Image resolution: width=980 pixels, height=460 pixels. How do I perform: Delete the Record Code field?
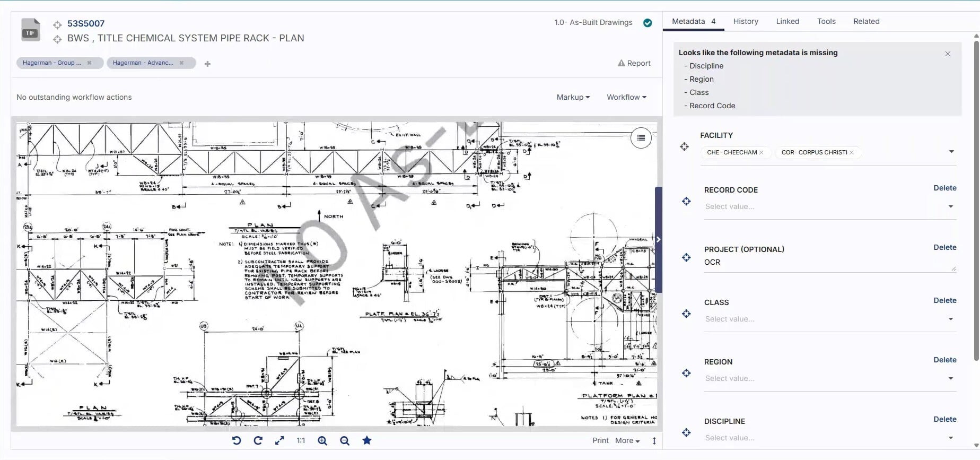pos(945,188)
